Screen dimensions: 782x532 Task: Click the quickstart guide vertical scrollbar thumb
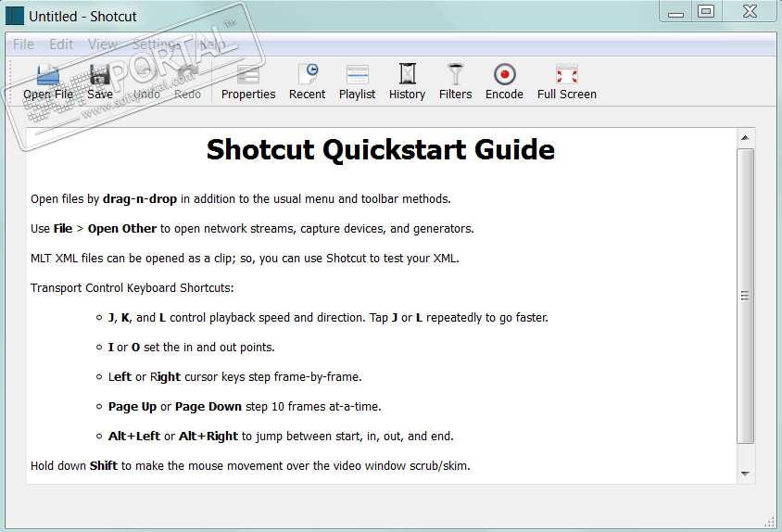[745, 296]
